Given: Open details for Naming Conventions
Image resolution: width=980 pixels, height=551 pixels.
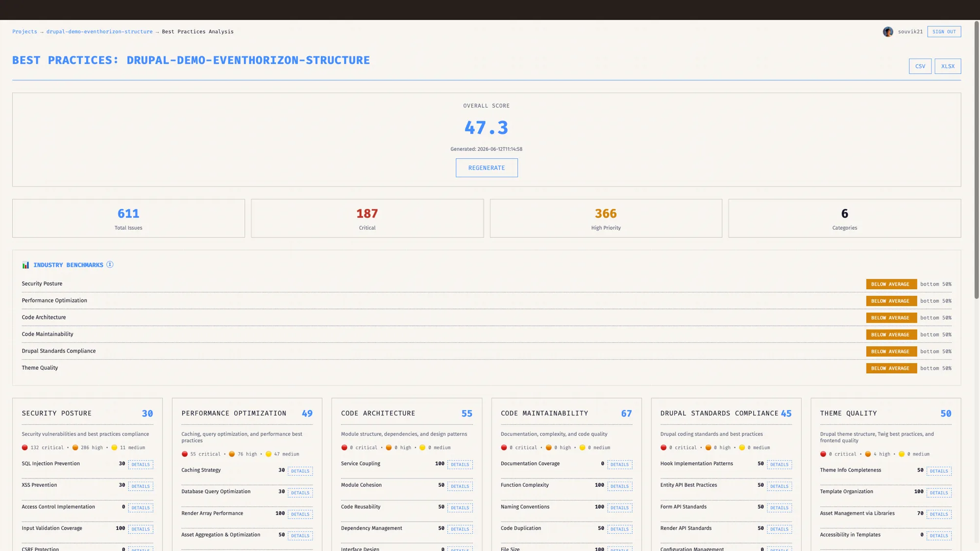Looking at the screenshot, I should pyautogui.click(x=620, y=508).
